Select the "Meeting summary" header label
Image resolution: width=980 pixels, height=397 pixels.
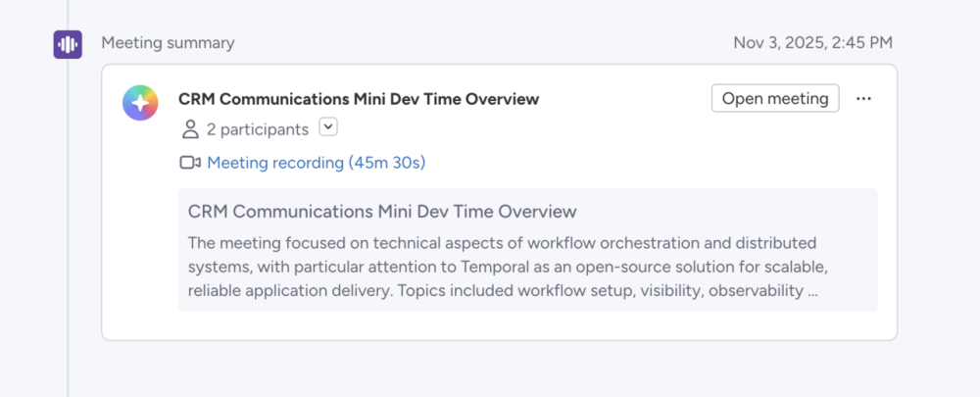(168, 43)
